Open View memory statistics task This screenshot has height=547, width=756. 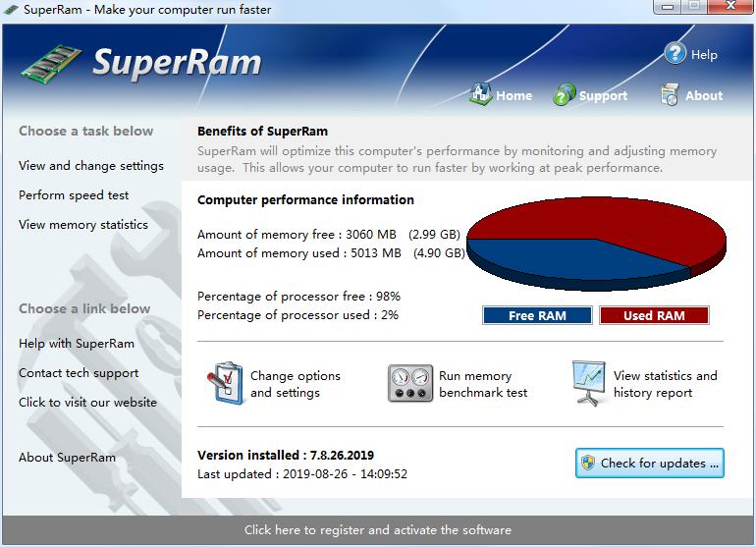click(83, 225)
